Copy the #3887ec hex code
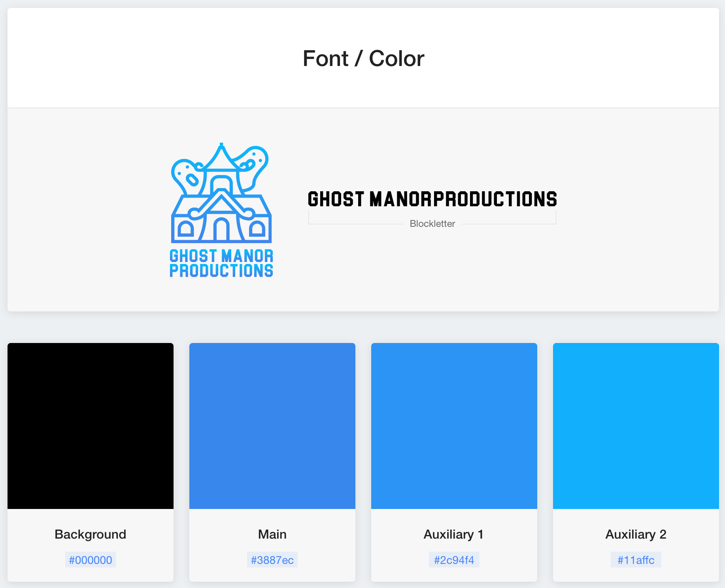Screen dimensions: 725x588 click(272, 560)
